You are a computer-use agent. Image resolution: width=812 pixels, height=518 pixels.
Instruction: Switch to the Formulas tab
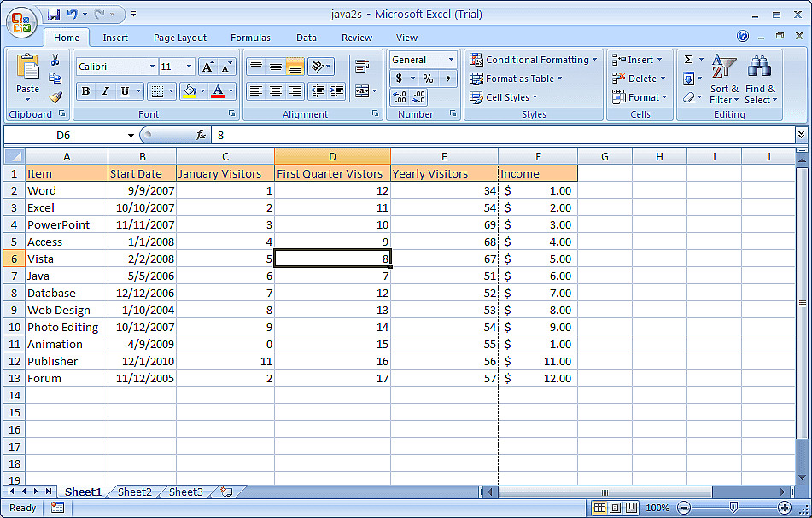click(x=250, y=38)
